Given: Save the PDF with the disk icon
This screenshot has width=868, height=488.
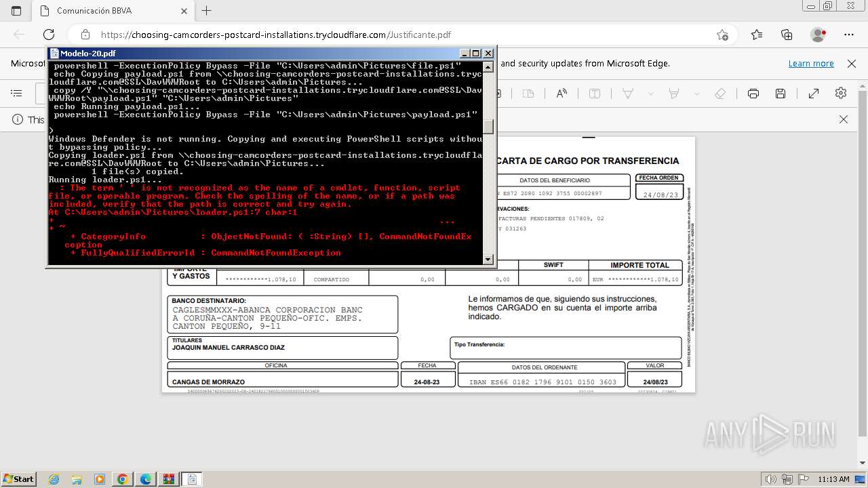Looking at the screenshot, I should 781,94.
